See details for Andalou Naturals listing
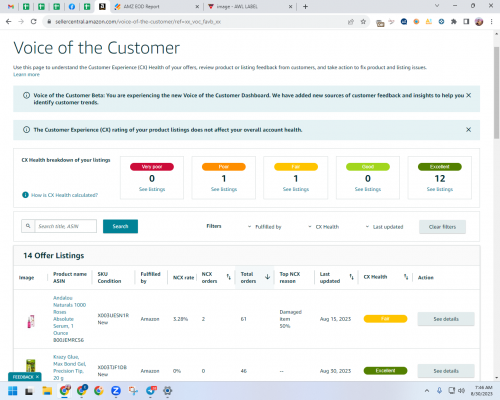The height and width of the screenshot is (400, 500). (446, 319)
